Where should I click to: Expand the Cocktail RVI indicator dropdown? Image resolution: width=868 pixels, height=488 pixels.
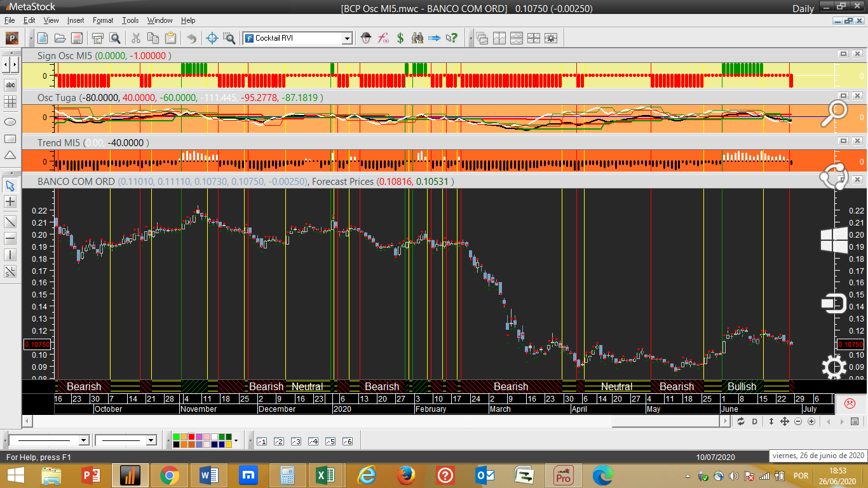coord(347,38)
